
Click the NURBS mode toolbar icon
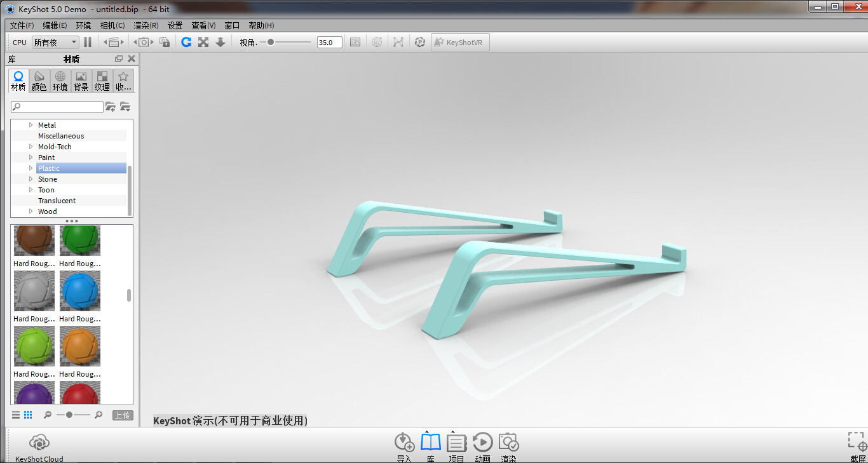[398, 42]
